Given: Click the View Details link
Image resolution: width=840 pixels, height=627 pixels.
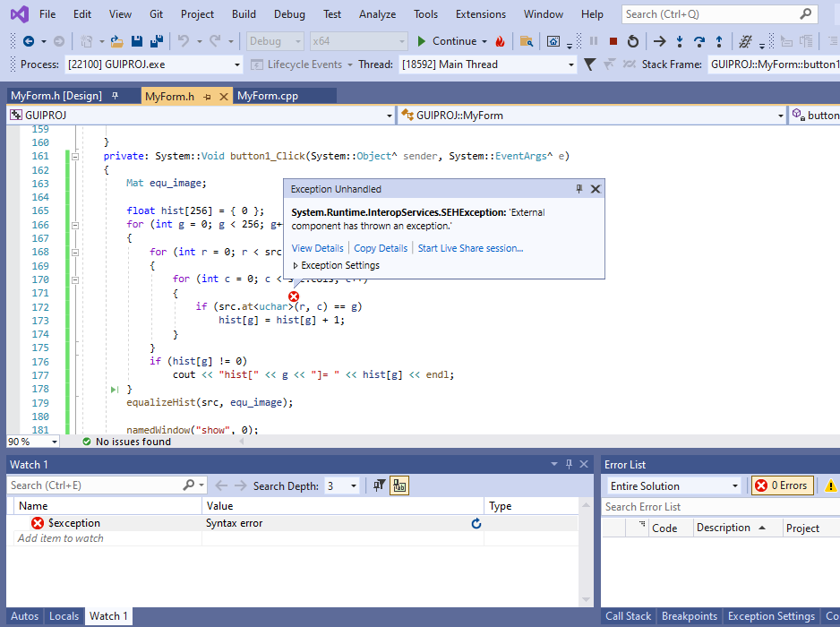Looking at the screenshot, I should click(317, 248).
